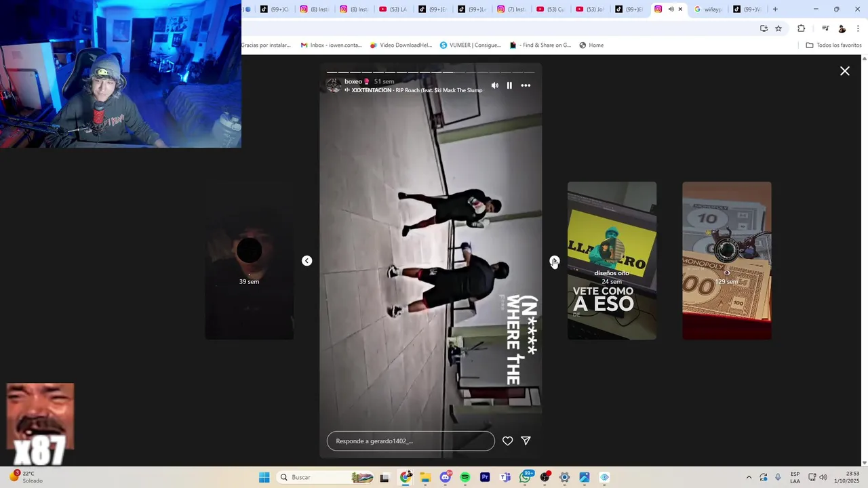The image size is (868, 488).
Task: Open Task View on the taskbar
Action: (384, 477)
